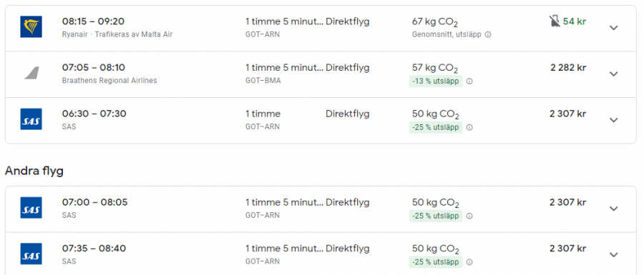Click the Ryanair airline logo
Screen dimensions: 644x275
pyautogui.click(x=31, y=27)
